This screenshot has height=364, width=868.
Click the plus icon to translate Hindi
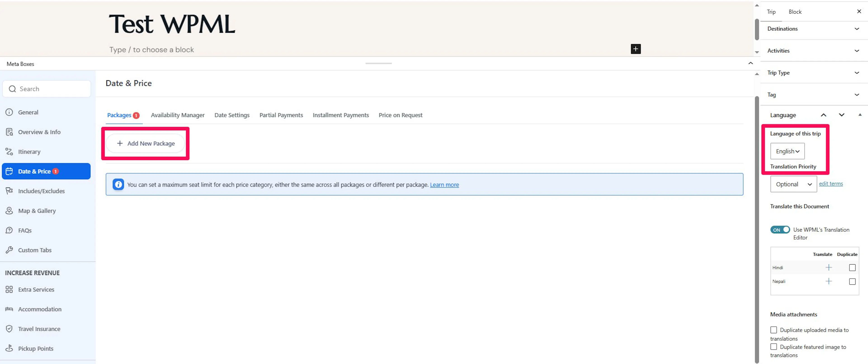click(x=829, y=268)
